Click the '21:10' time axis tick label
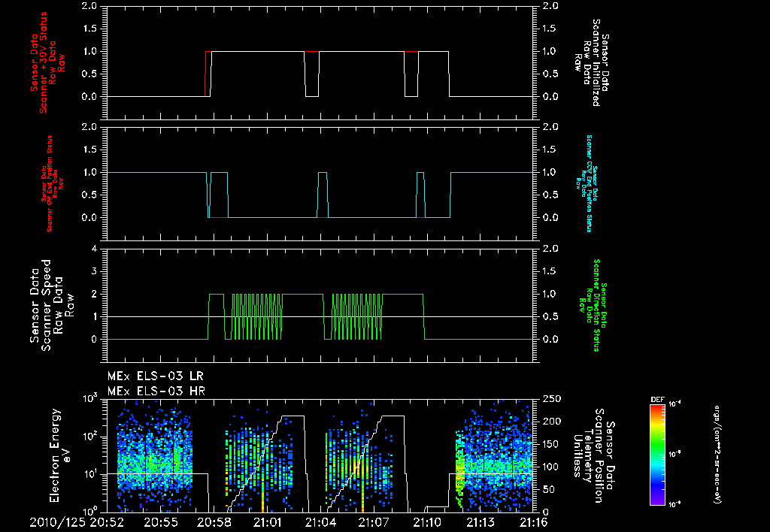 [427, 523]
